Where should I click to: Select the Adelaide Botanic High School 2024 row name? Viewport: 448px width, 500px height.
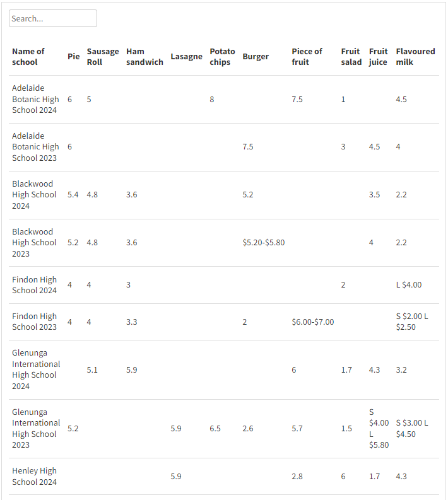tap(35, 99)
